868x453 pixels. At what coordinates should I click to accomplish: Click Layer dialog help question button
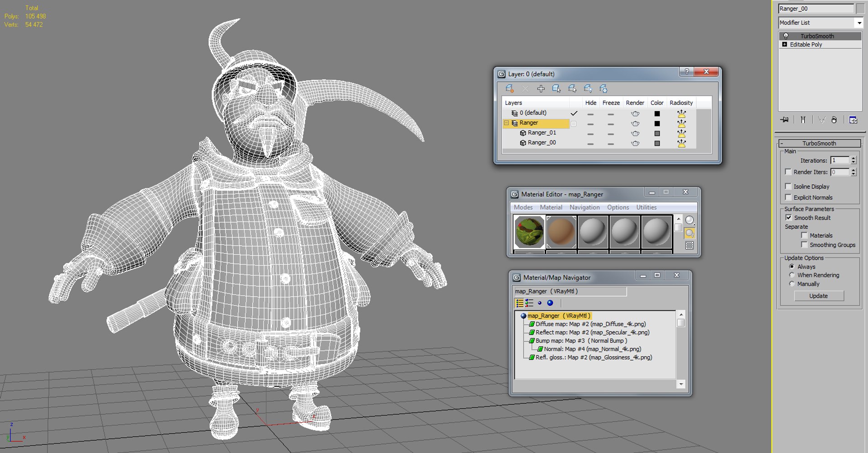click(x=687, y=72)
